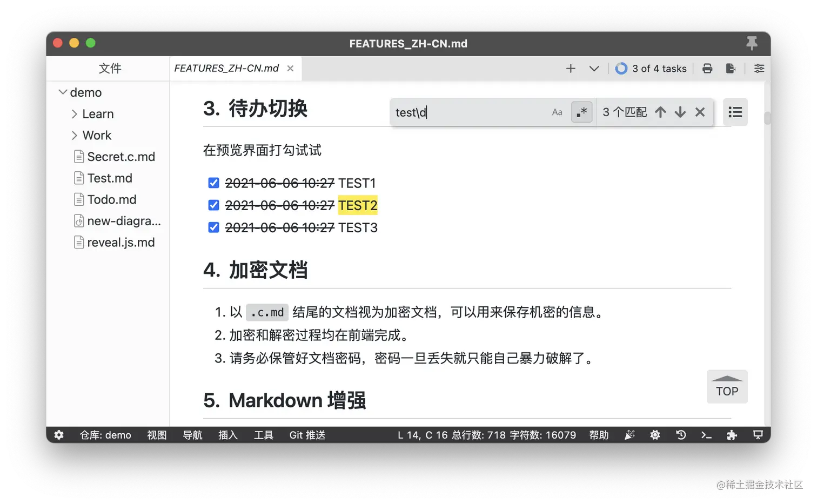Open the 导航 menu

point(192,435)
